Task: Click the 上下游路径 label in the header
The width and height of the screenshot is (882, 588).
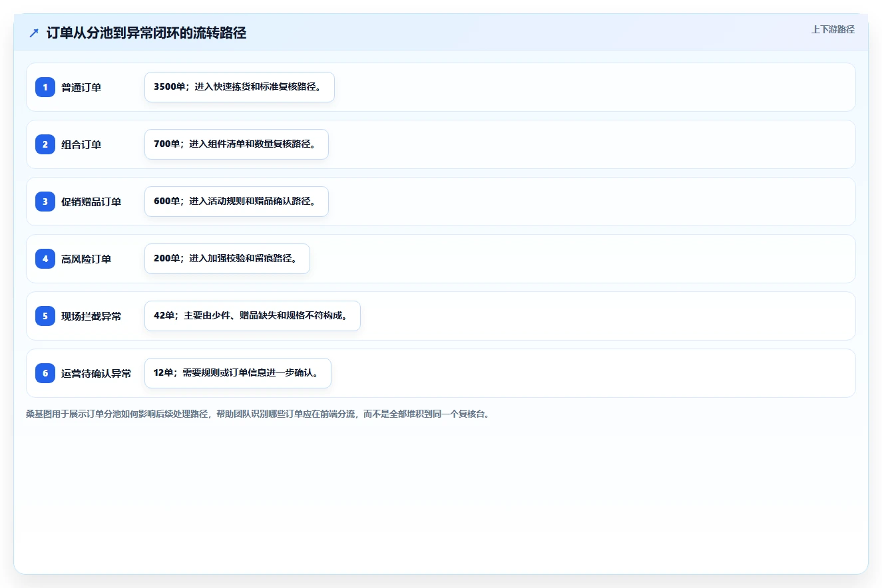Action: (833, 29)
